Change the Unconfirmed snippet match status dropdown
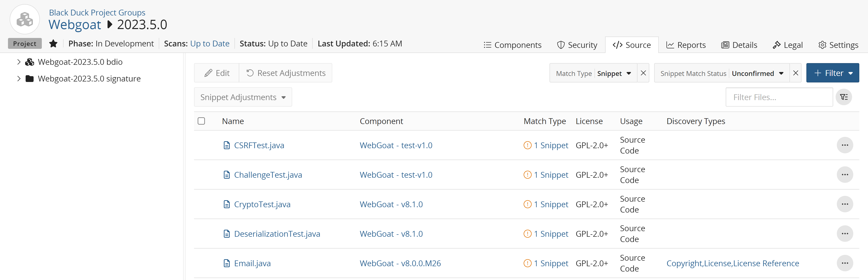Viewport: 868px width, 280px height. [758, 73]
